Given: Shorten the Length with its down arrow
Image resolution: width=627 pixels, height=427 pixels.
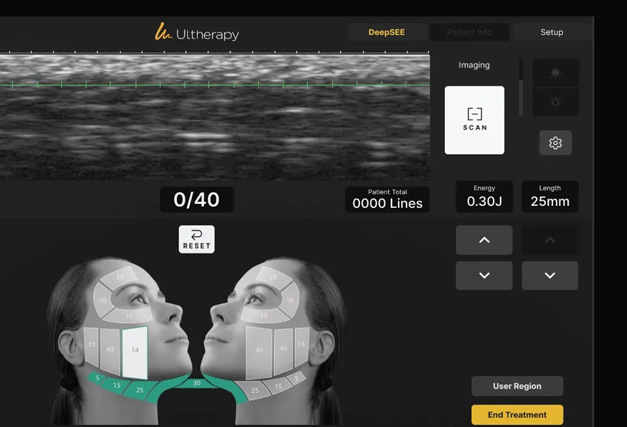Looking at the screenshot, I should [x=550, y=275].
